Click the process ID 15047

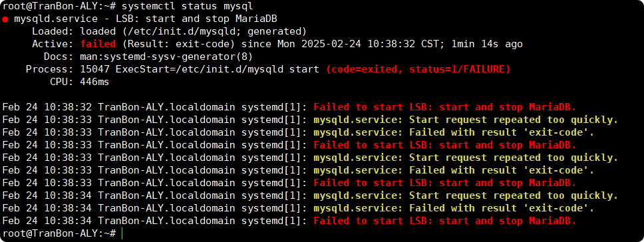(x=95, y=69)
